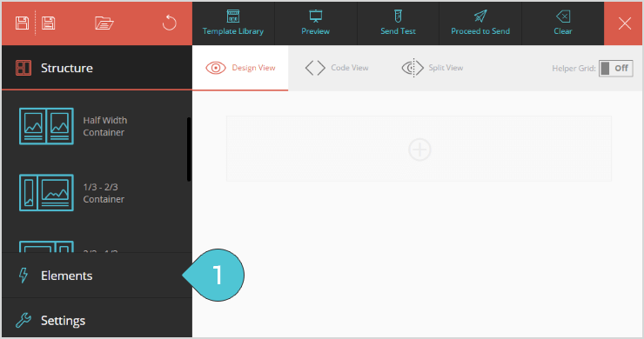Screen dimensions: 644x339
Task: Click the Save As floppy icon
Action: pos(49,23)
